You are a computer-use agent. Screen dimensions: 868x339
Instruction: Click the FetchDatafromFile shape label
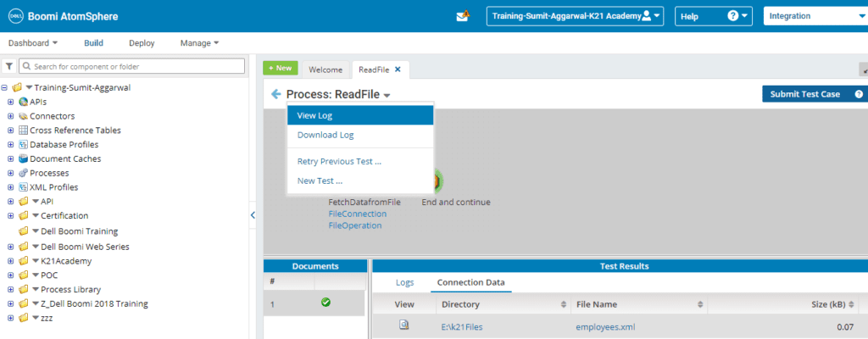(364, 203)
